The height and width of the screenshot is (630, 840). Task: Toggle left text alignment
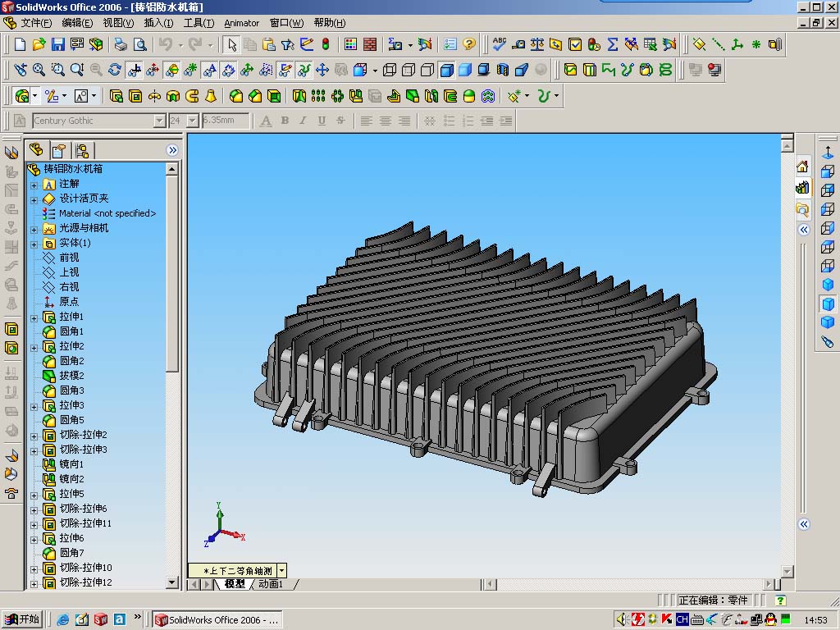(x=367, y=121)
